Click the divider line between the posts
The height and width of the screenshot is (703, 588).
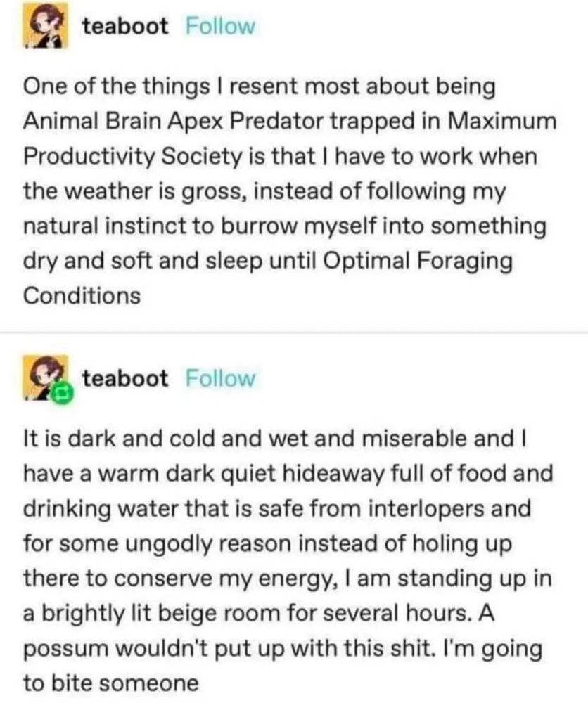[294, 333]
